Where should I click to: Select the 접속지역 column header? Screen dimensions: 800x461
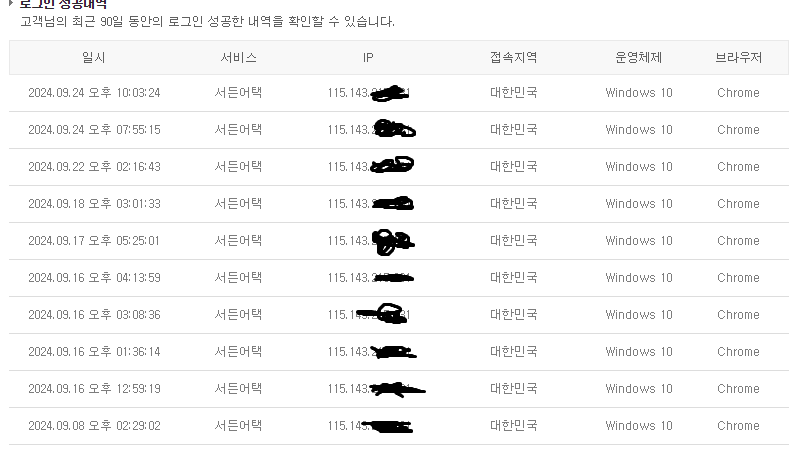tap(513, 58)
